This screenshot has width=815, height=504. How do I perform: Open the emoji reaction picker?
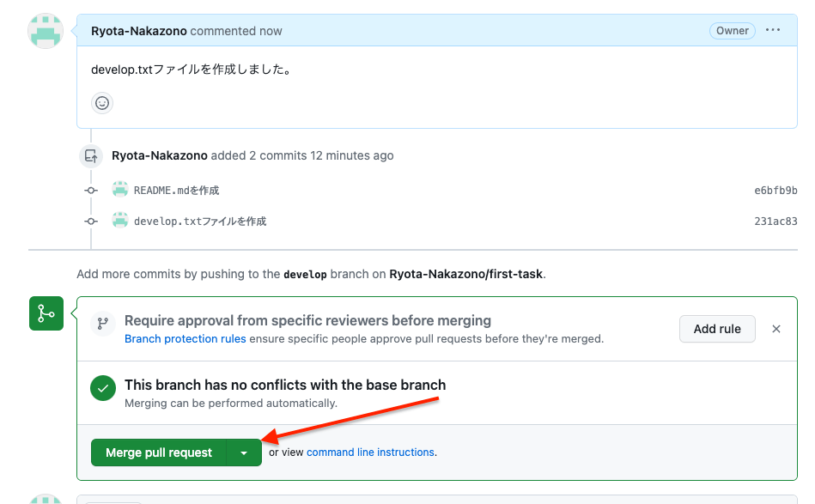click(x=102, y=103)
